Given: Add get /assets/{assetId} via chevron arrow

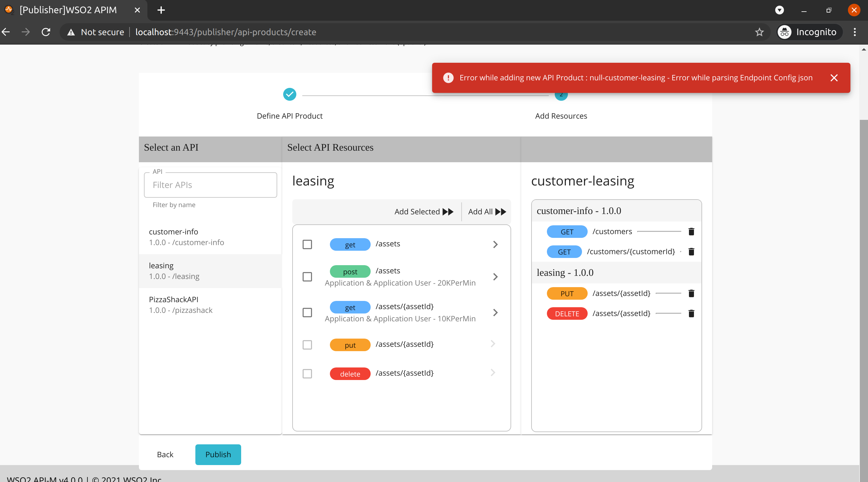Looking at the screenshot, I should tap(495, 312).
